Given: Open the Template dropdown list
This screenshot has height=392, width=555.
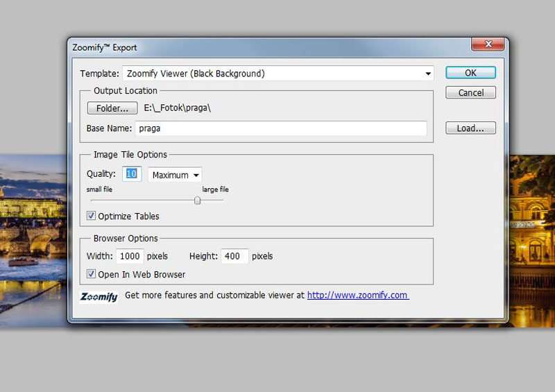Looking at the screenshot, I should coord(278,74).
